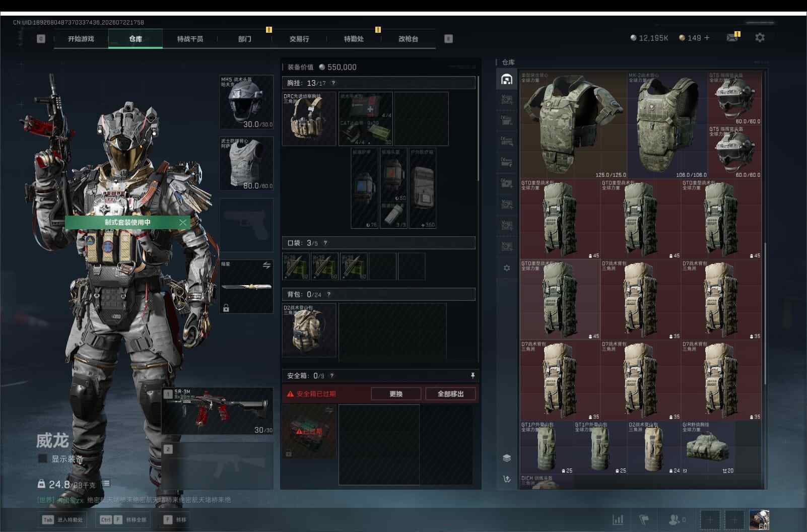Select the SR-3M primary weapon slot
The image size is (807, 532).
pyautogui.click(x=218, y=411)
